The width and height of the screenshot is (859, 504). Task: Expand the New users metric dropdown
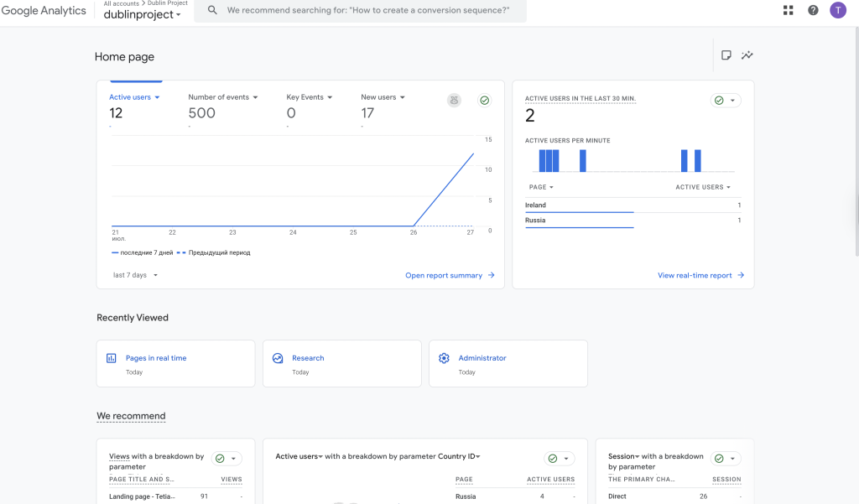coord(402,97)
